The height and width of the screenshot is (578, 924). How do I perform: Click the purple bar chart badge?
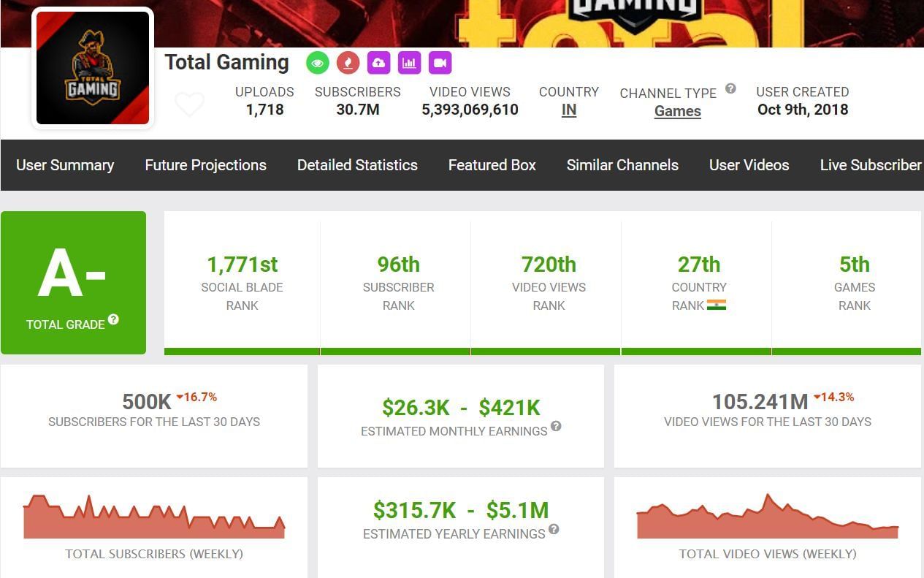(x=409, y=63)
